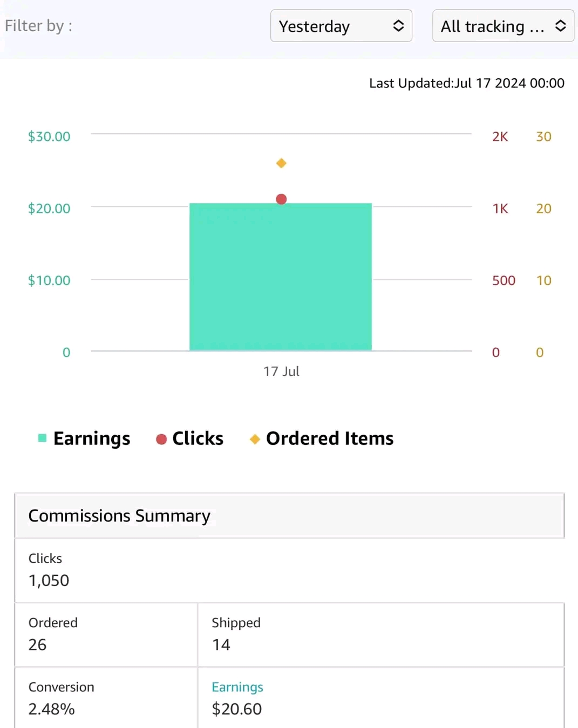Hide the Ordered Items series via its legend entry
This screenshot has height=728, width=578.
coord(329,438)
